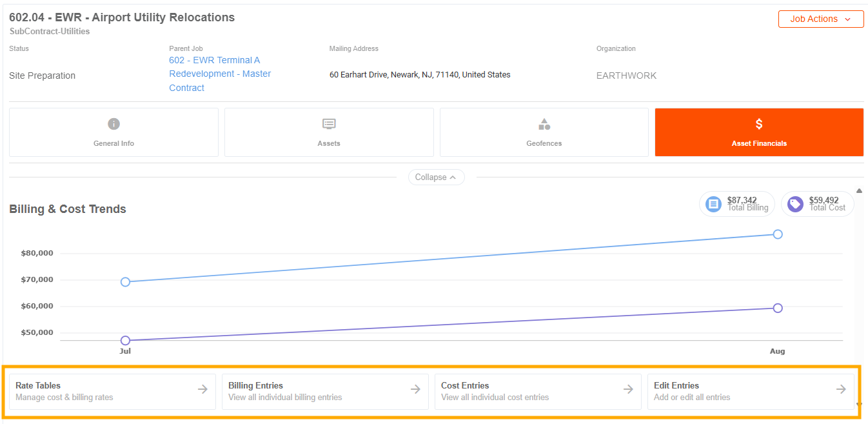Select the July cost data point
This screenshot has height=424, width=868.
125,340
